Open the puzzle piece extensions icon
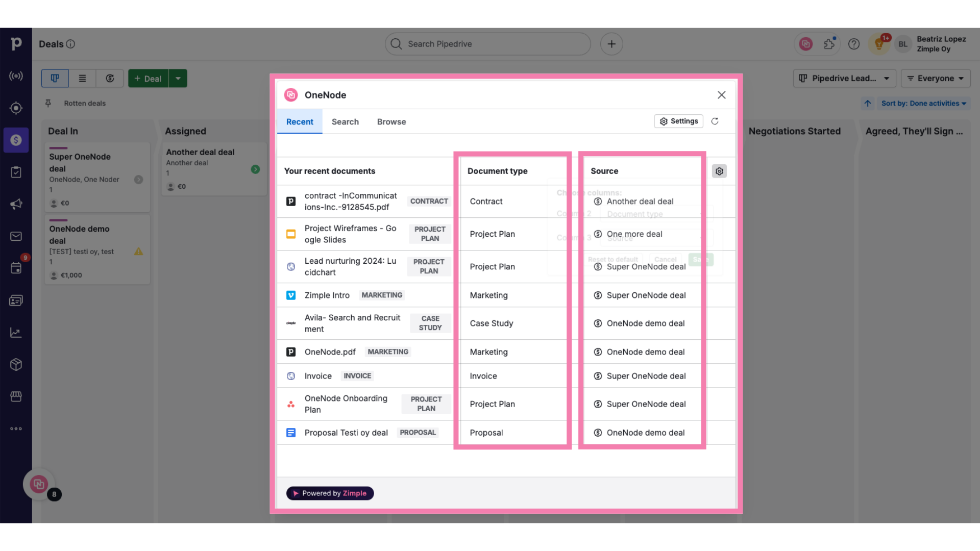This screenshot has height=551, width=980. point(829,44)
